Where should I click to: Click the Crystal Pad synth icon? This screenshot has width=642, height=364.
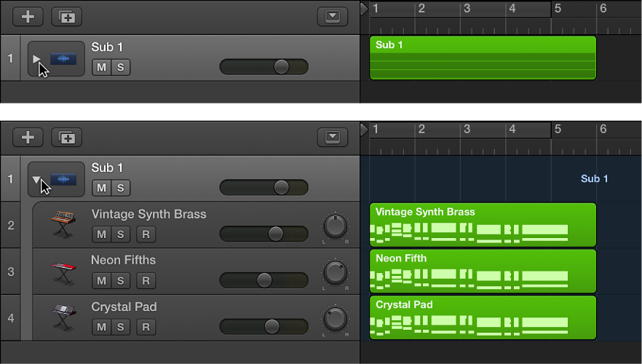tap(63, 317)
